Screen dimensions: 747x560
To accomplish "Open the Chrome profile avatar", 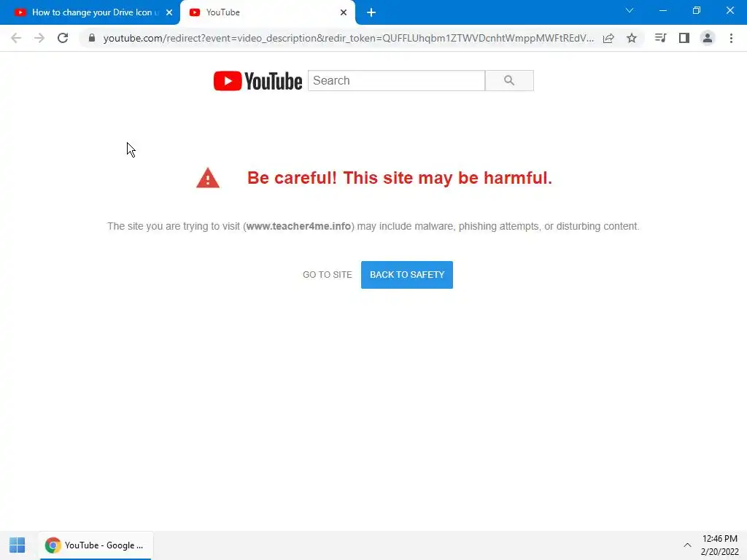I will tap(708, 38).
